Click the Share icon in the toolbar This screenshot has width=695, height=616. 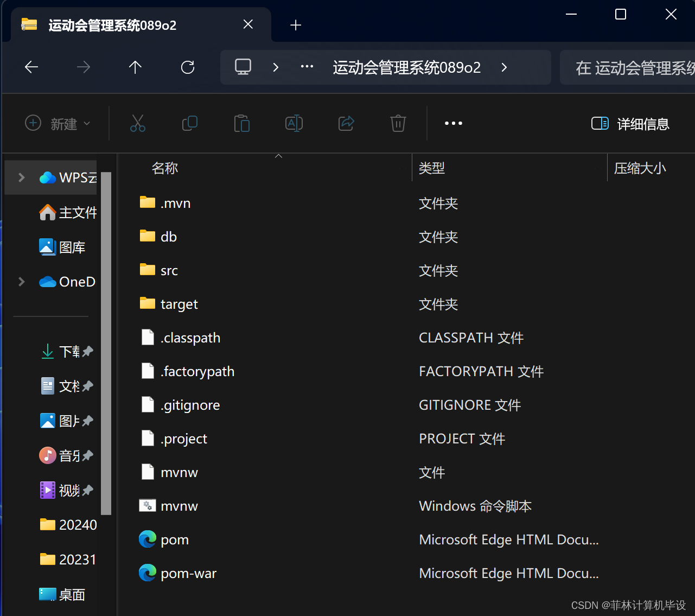pos(346,123)
